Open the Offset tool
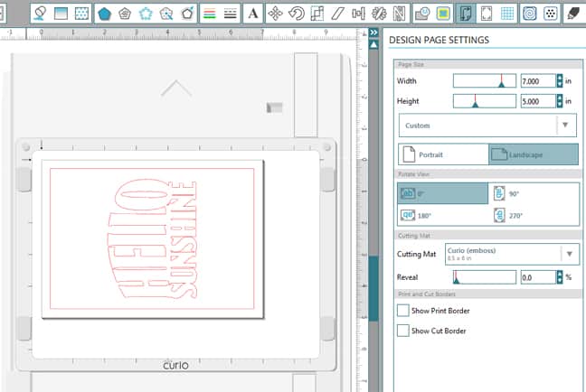This screenshot has height=392, width=586. coord(443,14)
